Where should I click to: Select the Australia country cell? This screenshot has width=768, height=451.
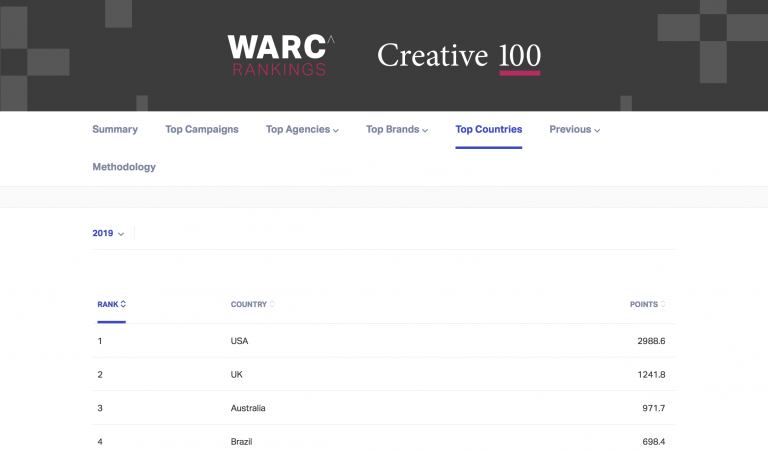(x=248, y=408)
